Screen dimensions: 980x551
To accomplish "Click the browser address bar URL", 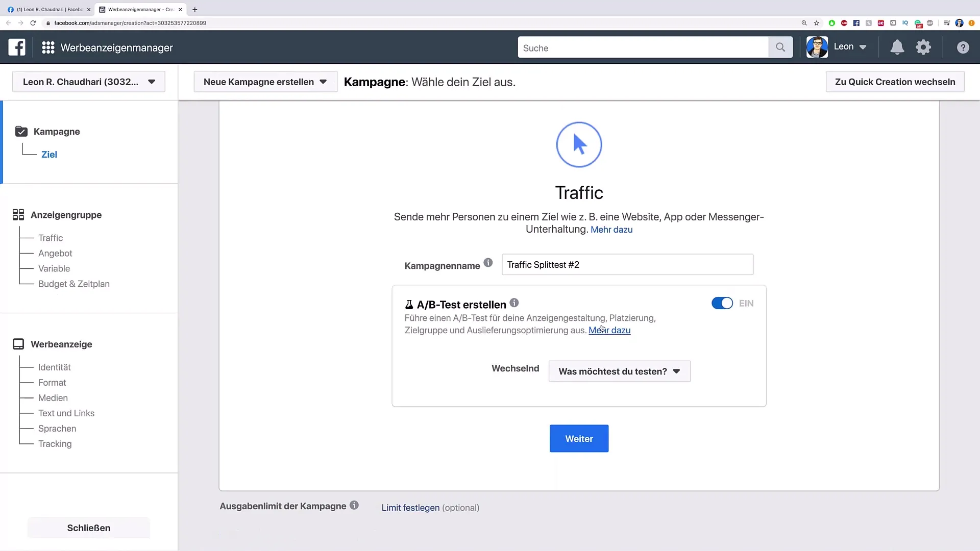I will (130, 23).
